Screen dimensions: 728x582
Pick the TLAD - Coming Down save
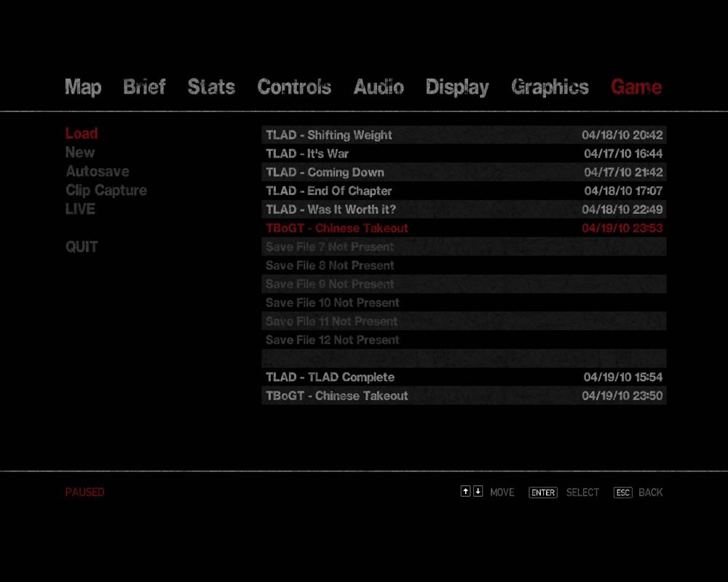[x=464, y=172]
